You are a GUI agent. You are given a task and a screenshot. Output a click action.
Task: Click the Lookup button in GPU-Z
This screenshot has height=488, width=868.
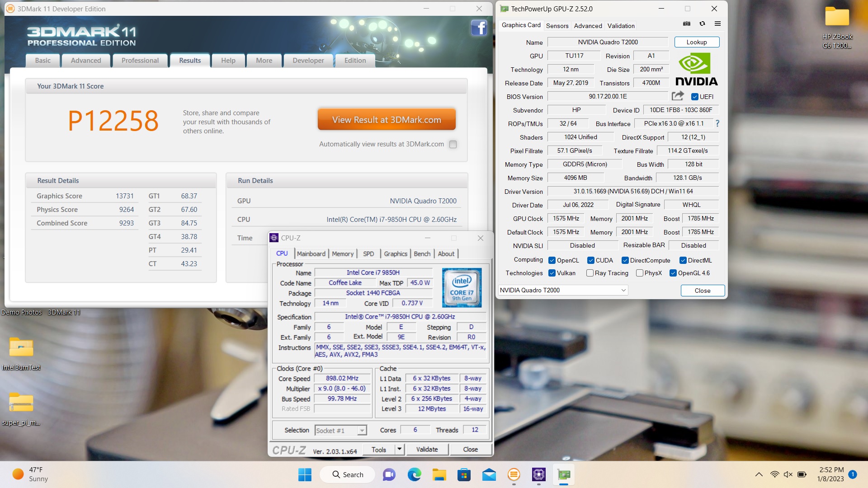click(x=696, y=42)
